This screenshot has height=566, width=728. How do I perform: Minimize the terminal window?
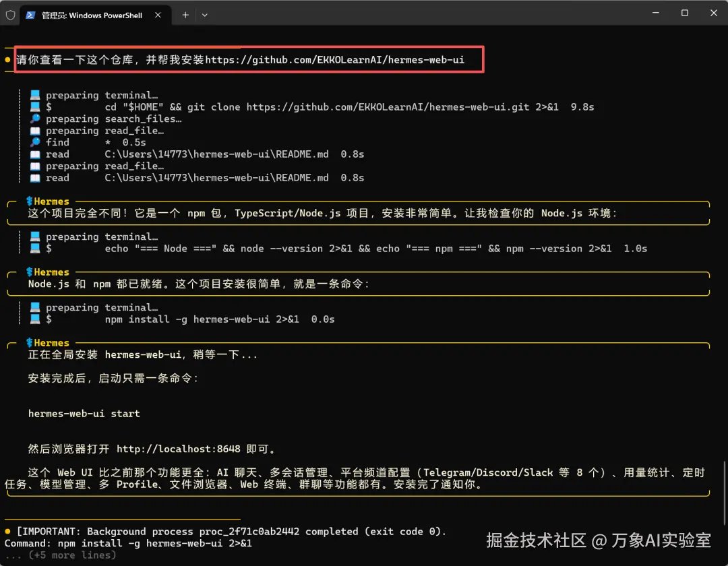656,13
